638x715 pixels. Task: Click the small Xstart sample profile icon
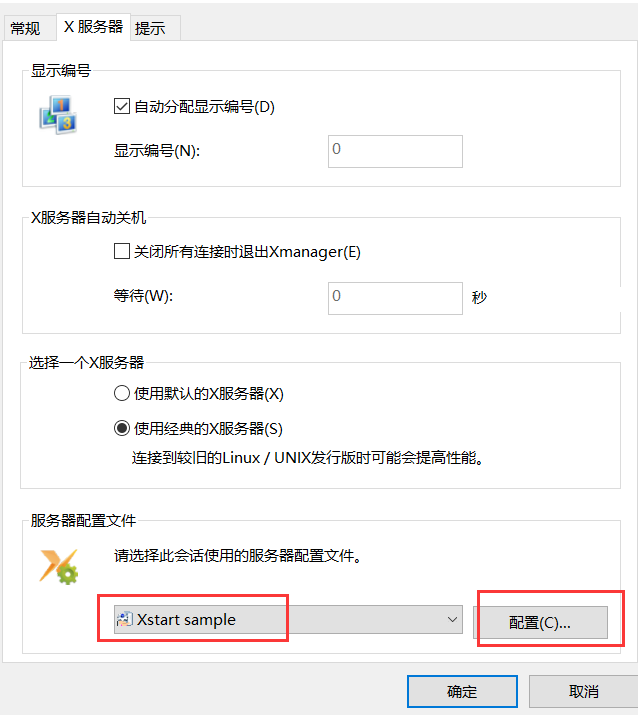(x=124, y=619)
